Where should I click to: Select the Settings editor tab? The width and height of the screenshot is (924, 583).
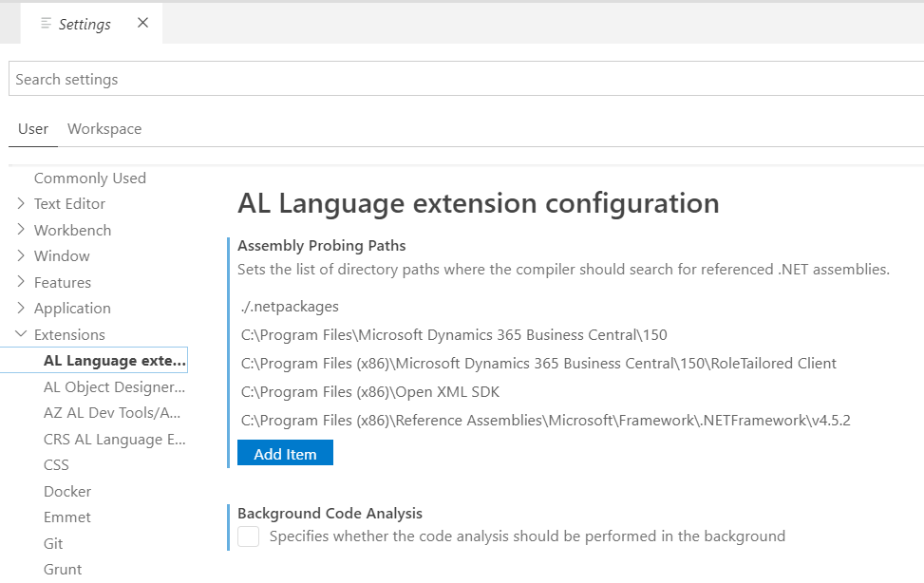pyautogui.click(x=91, y=24)
